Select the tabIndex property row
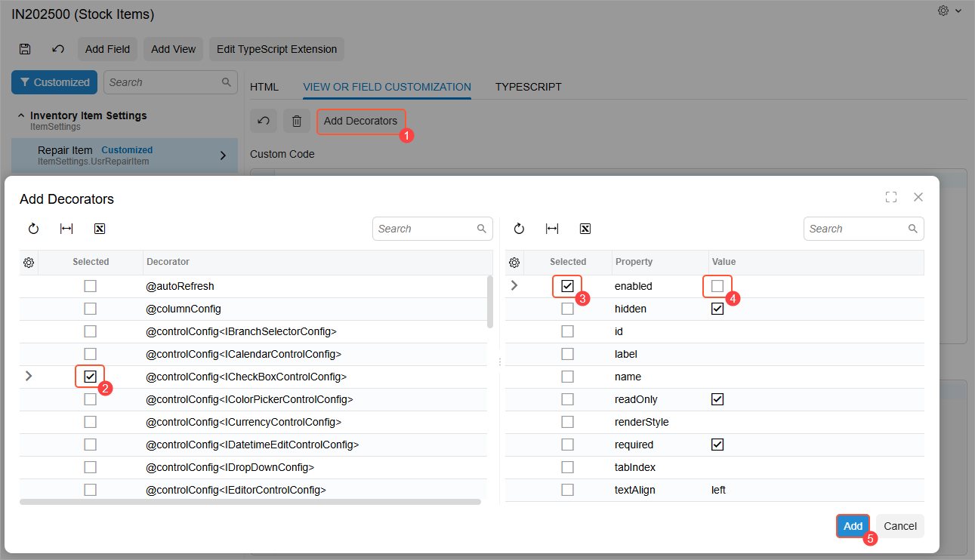The image size is (975, 560). (x=714, y=467)
